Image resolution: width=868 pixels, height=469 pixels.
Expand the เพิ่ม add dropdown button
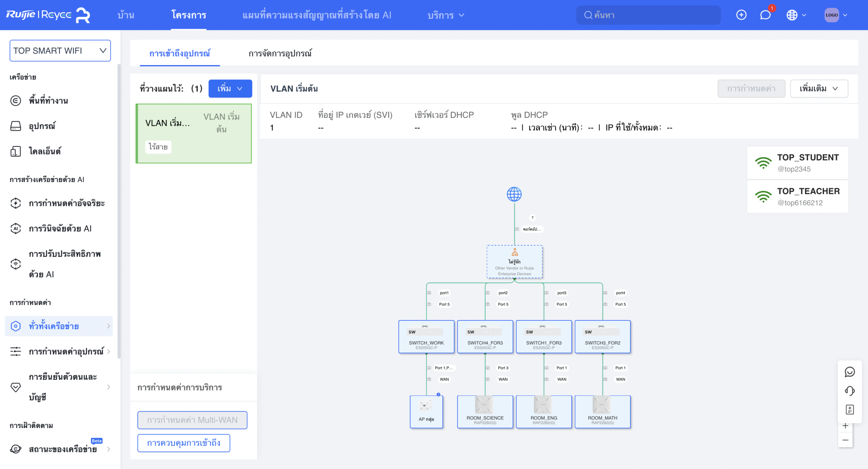tap(230, 89)
